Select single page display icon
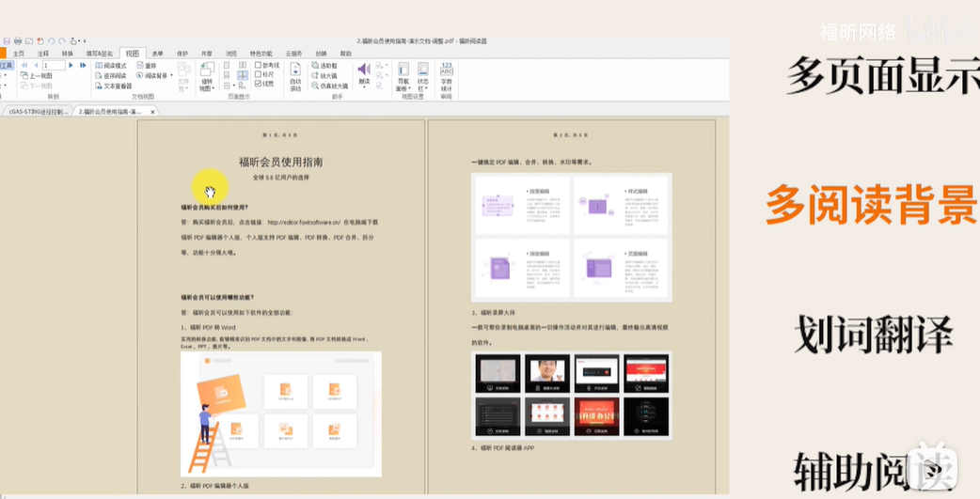 (227, 65)
